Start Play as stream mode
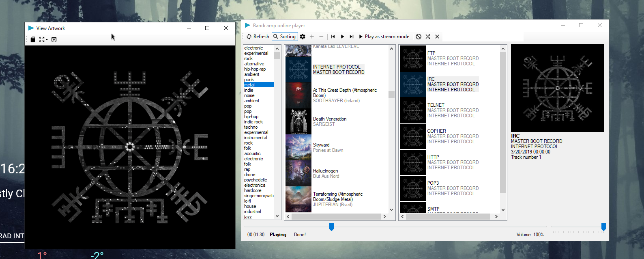Image resolution: width=644 pixels, height=259 pixels. (x=384, y=37)
